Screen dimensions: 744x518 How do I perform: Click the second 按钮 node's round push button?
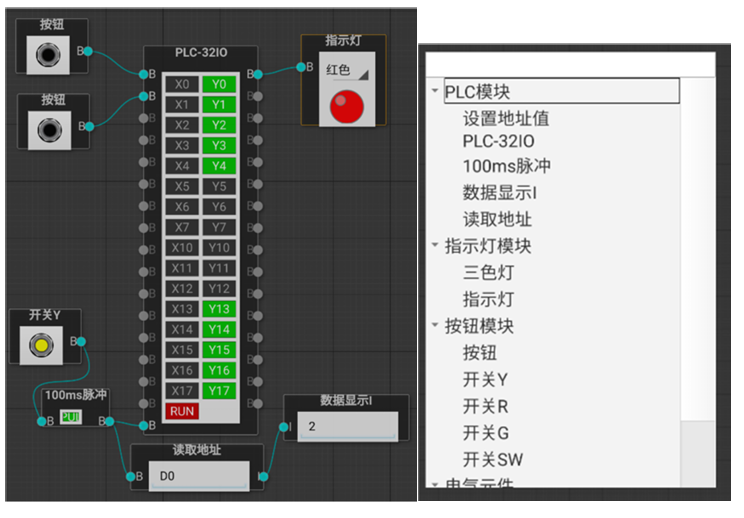(49, 130)
